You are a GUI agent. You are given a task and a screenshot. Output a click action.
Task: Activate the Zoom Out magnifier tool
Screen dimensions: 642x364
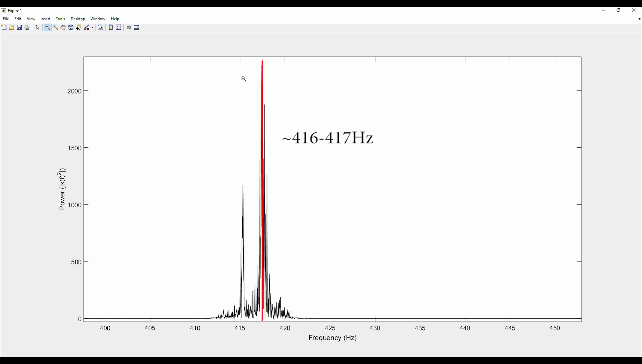[56, 28]
